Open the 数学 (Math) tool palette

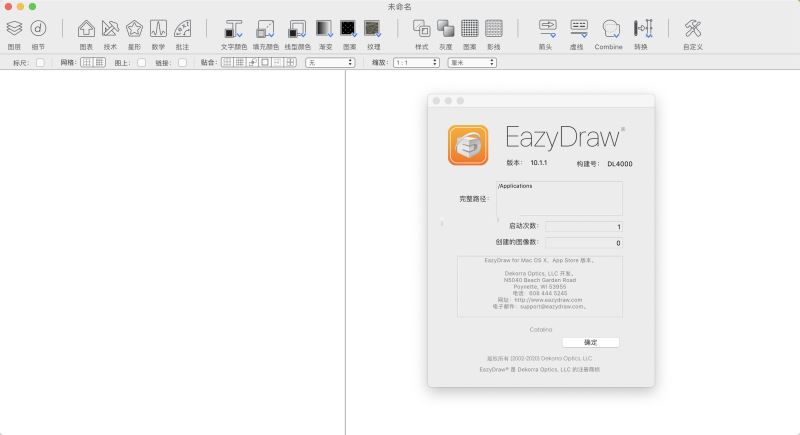[x=158, y=29]
